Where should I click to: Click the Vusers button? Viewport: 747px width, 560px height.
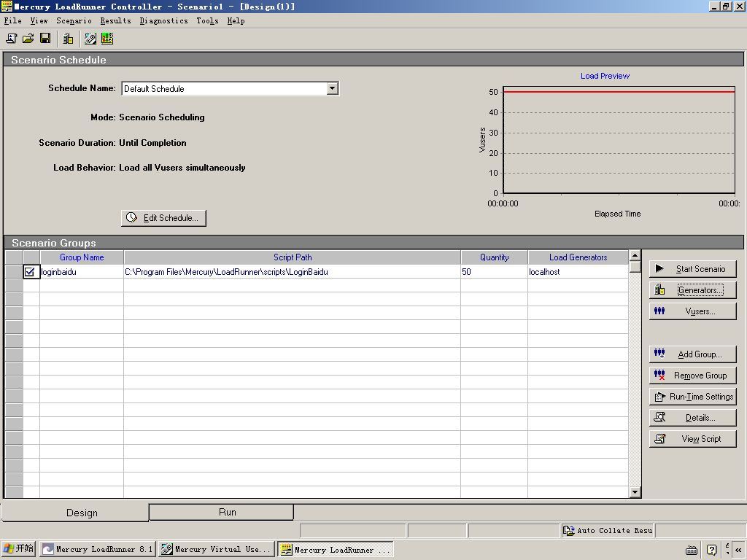click(693, 311)
